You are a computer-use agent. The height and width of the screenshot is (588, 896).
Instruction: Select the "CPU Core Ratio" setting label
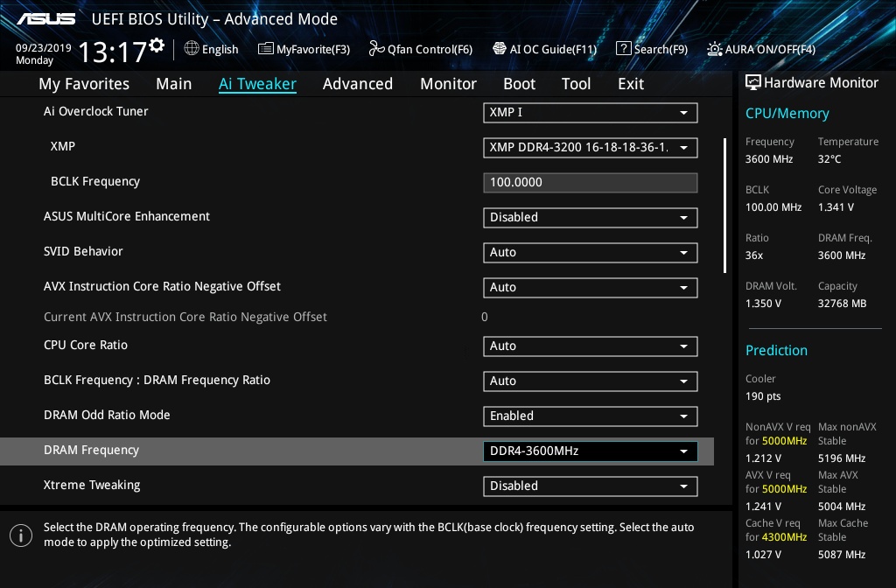[x=86, y=345]
